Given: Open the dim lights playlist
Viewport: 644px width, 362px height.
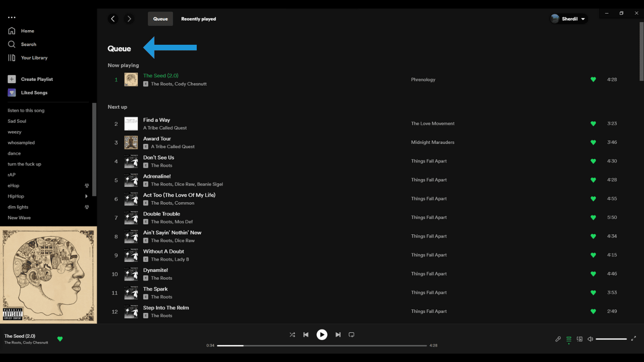Looking at the screenshot, I should [x=18, y=207].
